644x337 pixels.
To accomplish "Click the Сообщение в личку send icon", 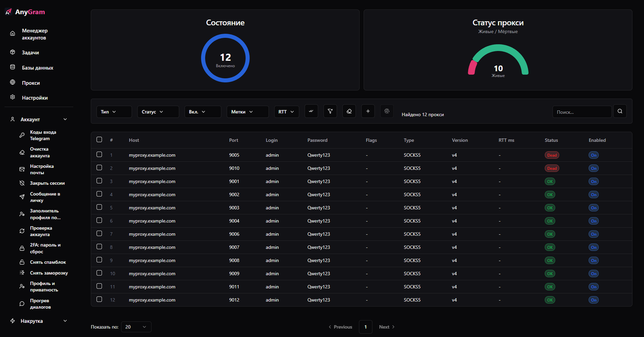I will click(22, 197).
